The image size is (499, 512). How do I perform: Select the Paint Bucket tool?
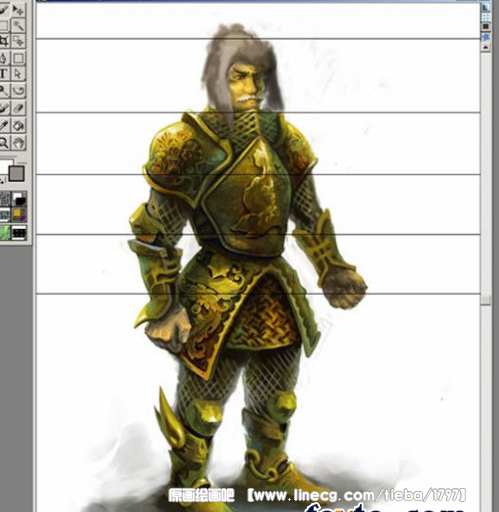point(18,126)
